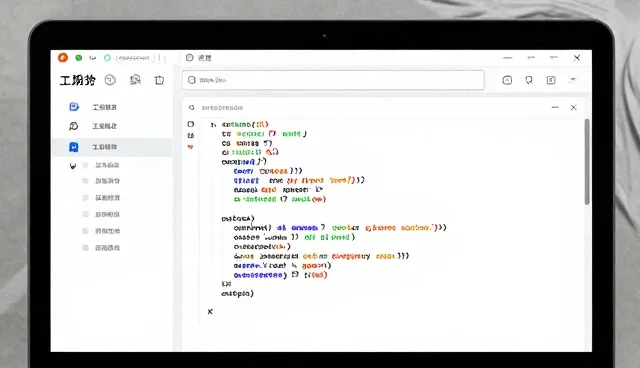Click the square document icon in top toolbar

pos(551,80)
